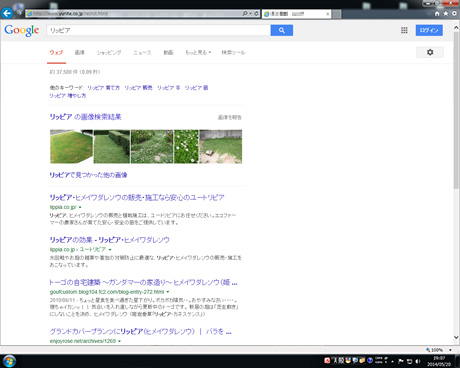
Task: Click the browser forward arrow
Action: click(x=19, y=13)
